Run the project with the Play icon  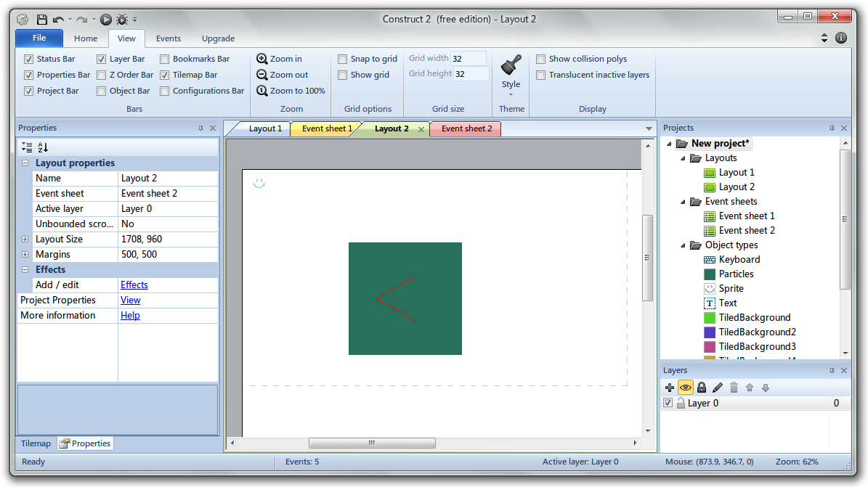click(x=106, y=20)
